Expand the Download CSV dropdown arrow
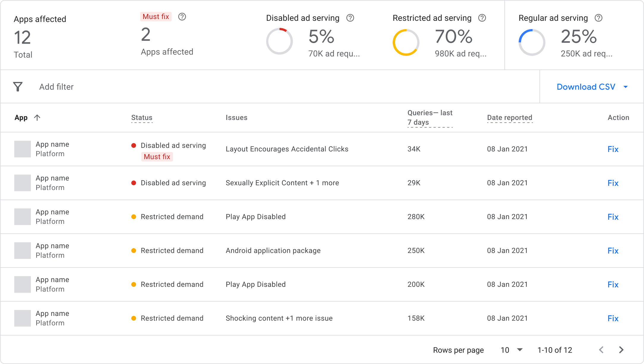 (626, 87)
